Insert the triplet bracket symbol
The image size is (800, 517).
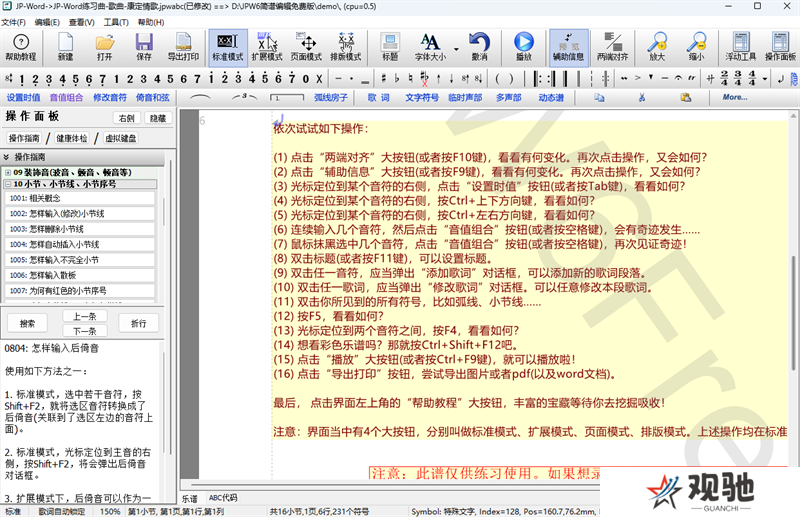point(244,96)
